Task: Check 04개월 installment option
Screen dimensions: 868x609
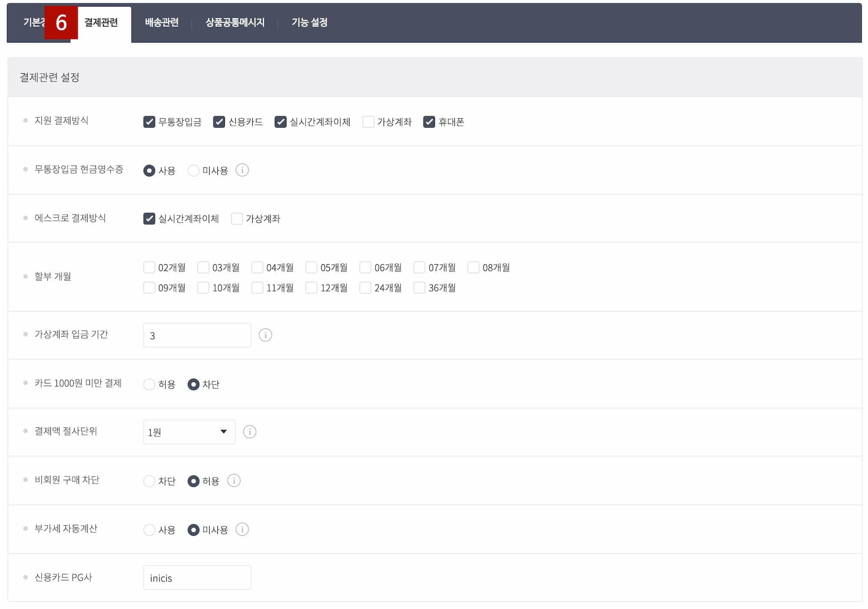Action: pos(257,267)
